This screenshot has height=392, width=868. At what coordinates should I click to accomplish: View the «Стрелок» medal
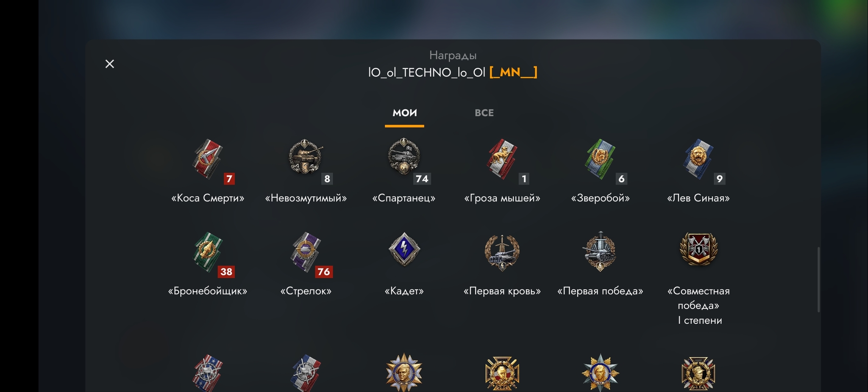click(306, 253)
